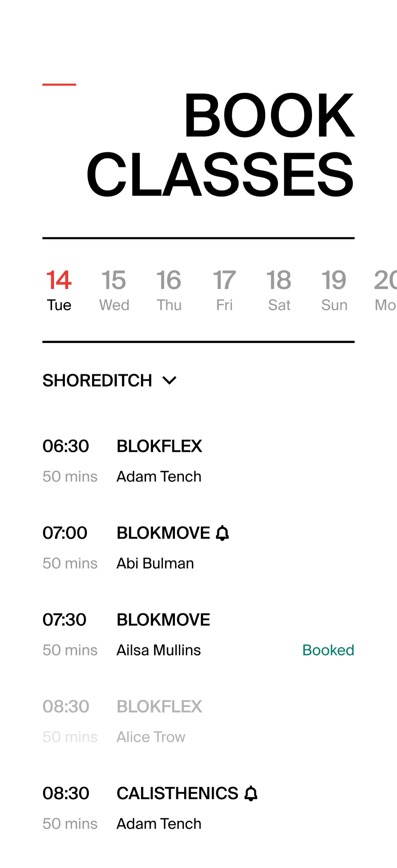Open the greyed-out 08:30 BLOKFLEX class
The width and height of the screenshot is (397, 868).
point(159,706)
